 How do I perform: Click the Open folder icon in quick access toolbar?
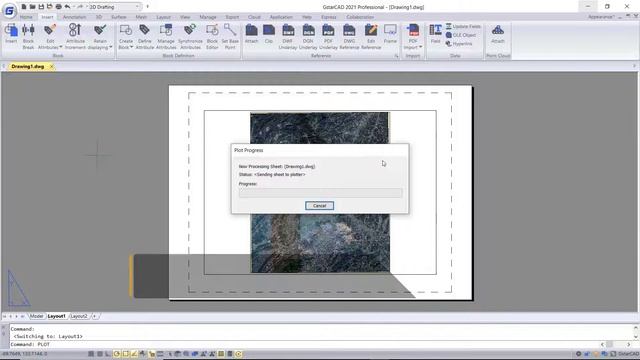[32, 7]
